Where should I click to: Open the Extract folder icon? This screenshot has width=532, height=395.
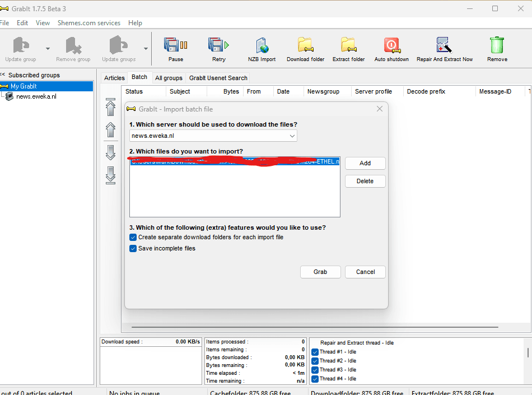[348, 46]
